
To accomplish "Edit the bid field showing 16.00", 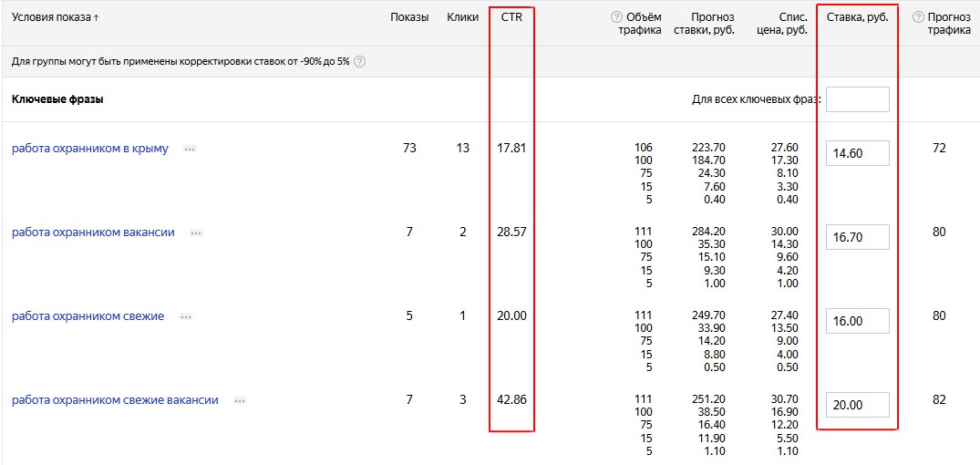I will point(858,321).
